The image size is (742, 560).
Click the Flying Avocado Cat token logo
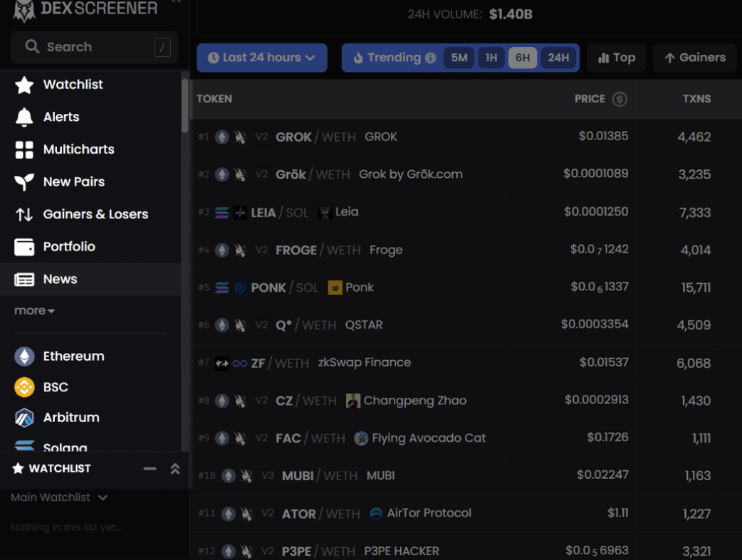coord(361,438)
